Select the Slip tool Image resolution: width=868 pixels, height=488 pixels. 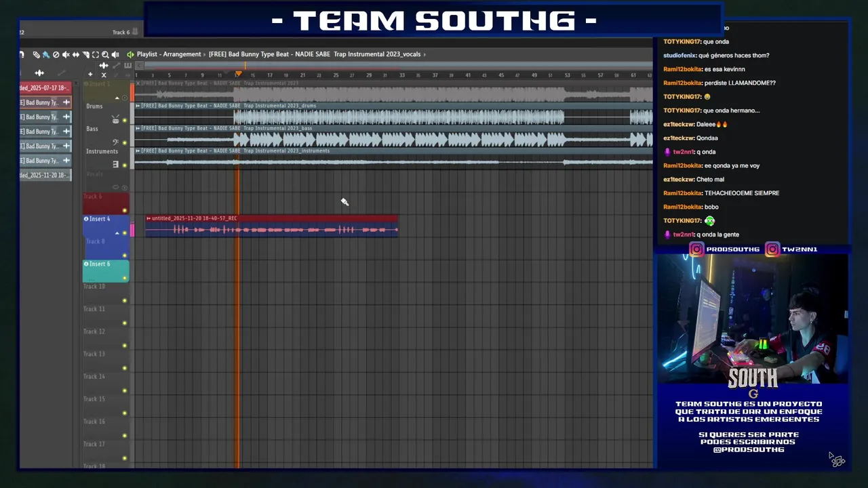(76, 54)
